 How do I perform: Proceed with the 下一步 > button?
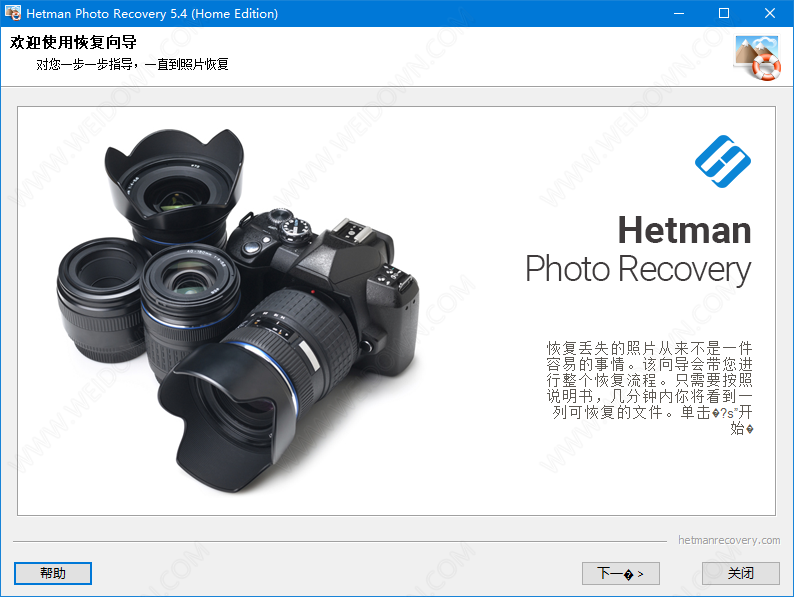(620, 573)
